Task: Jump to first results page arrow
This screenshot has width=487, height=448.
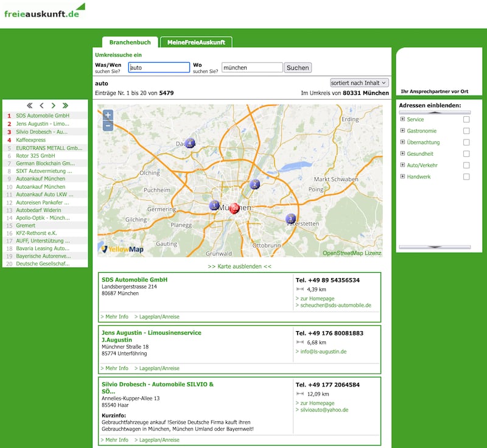Action: pyautogui.click(x=30, y=106)
